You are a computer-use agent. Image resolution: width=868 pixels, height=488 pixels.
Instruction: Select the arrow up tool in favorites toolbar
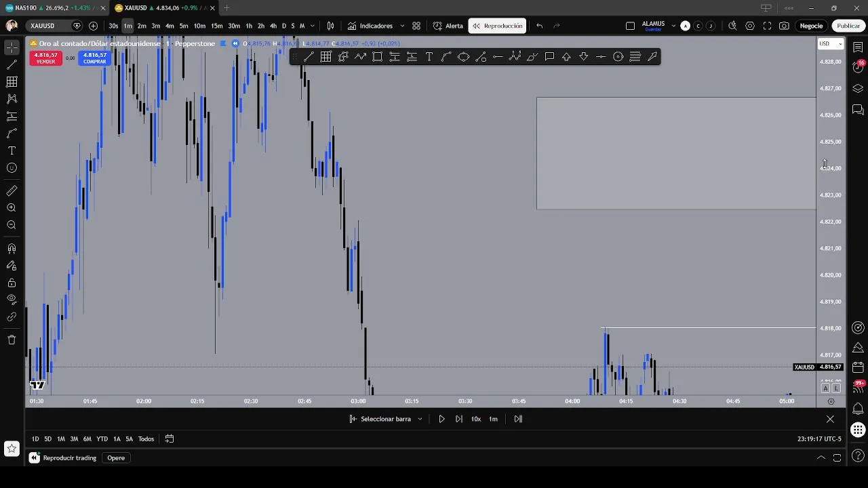click(x=566, y=57)
